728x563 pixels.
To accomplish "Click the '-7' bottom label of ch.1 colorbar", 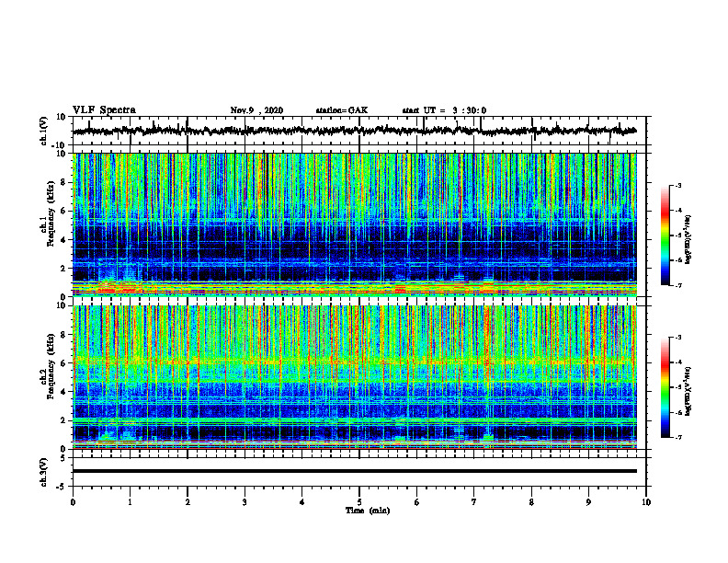I will [x=678, y=285].
